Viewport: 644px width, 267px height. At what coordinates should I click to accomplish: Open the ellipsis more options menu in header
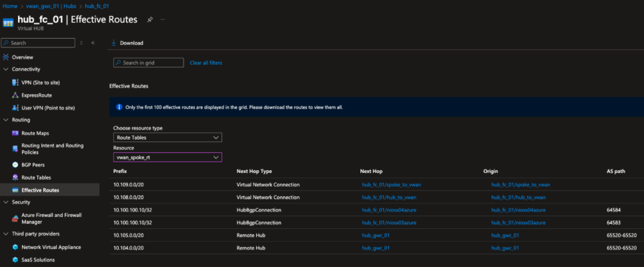click(x=163, y=19)
